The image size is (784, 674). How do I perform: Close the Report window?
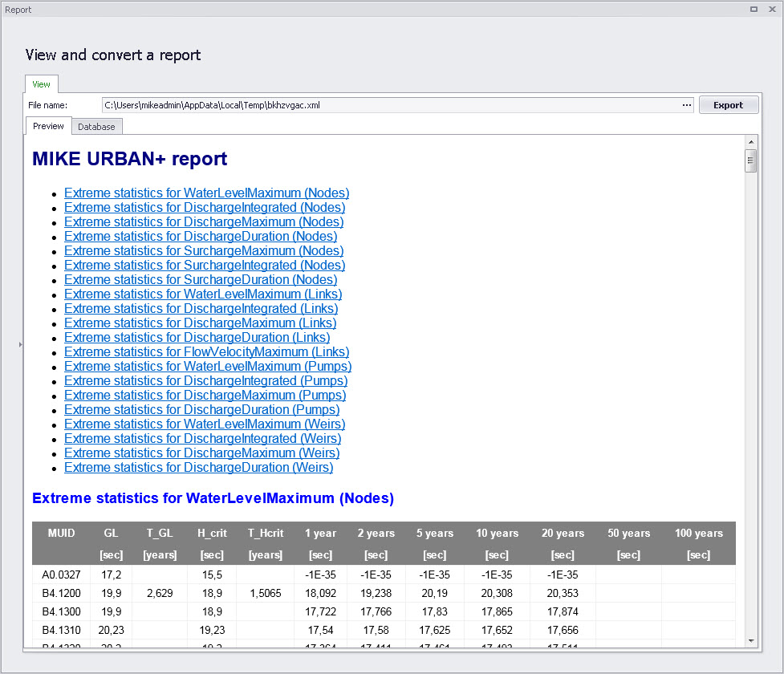point(772,9)
